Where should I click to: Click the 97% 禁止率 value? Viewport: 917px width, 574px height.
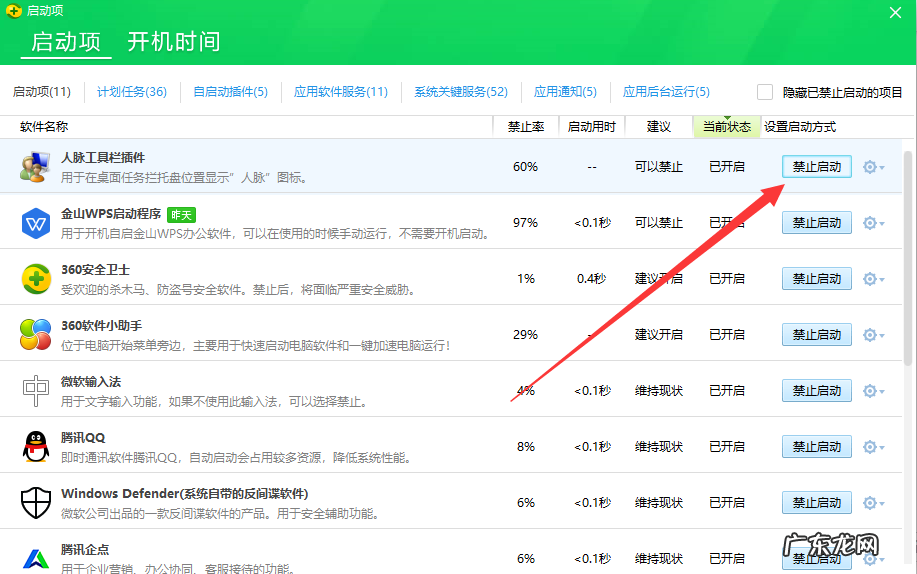point(525,223)
